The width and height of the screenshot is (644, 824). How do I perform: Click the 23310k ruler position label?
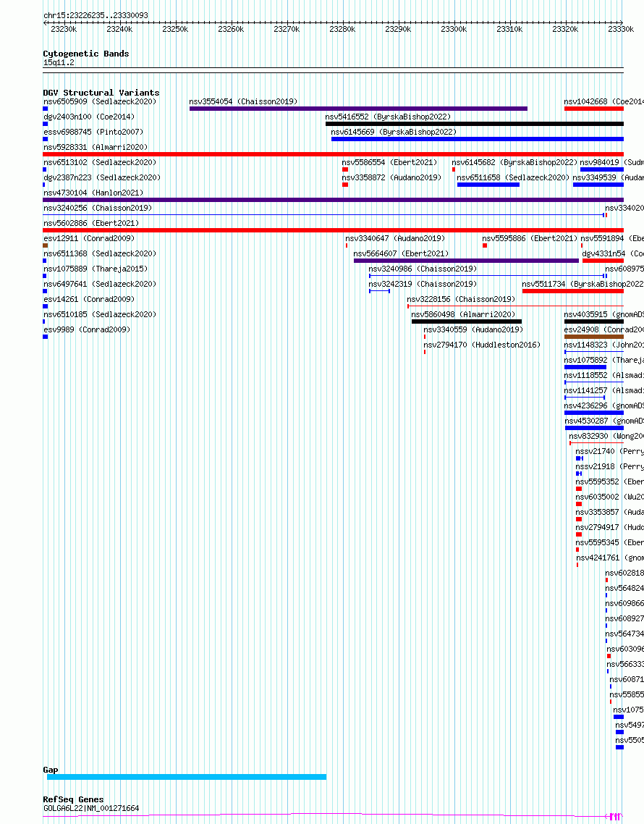509,29
